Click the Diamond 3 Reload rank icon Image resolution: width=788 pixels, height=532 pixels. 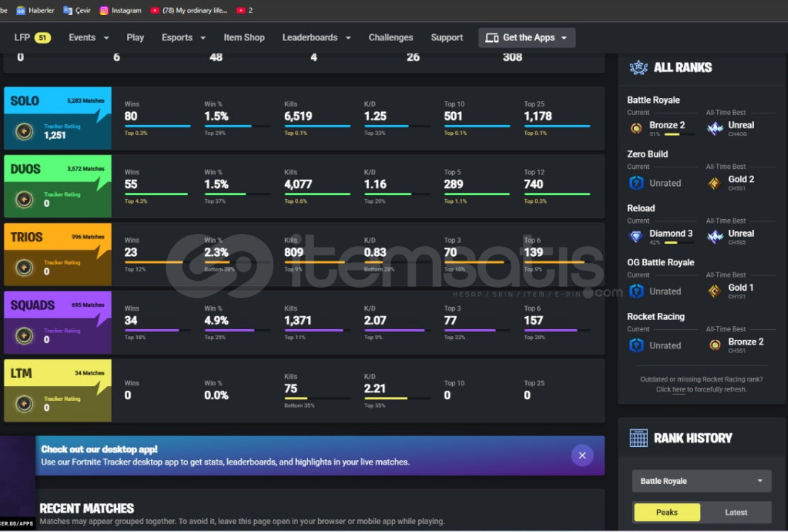(x=636, y=237)
